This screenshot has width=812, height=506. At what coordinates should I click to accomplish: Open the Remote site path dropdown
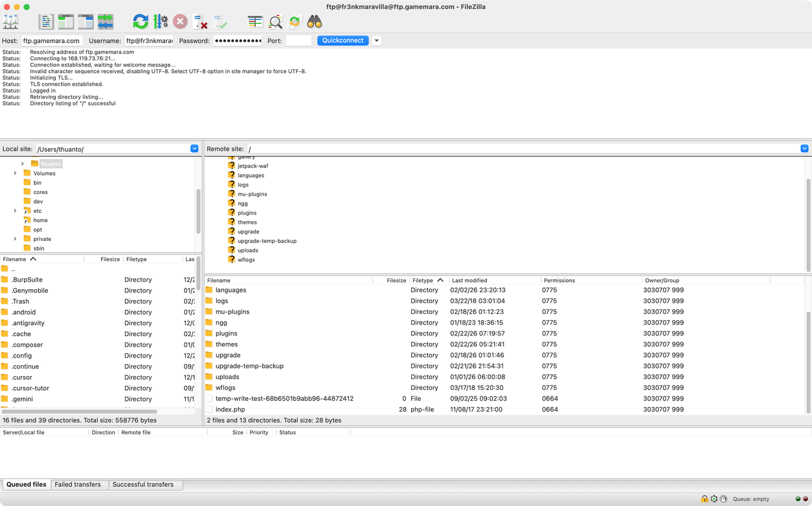click(804, 149)
